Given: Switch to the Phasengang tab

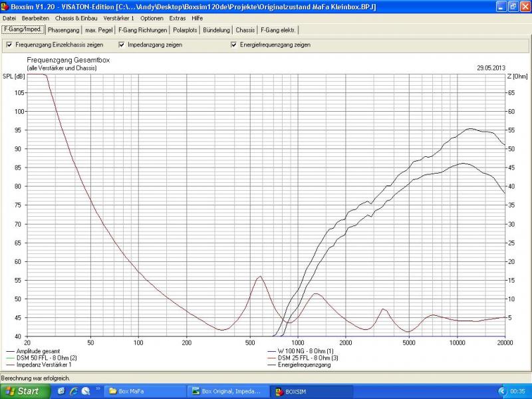Looking at the screenshot, I should [63, 30].
